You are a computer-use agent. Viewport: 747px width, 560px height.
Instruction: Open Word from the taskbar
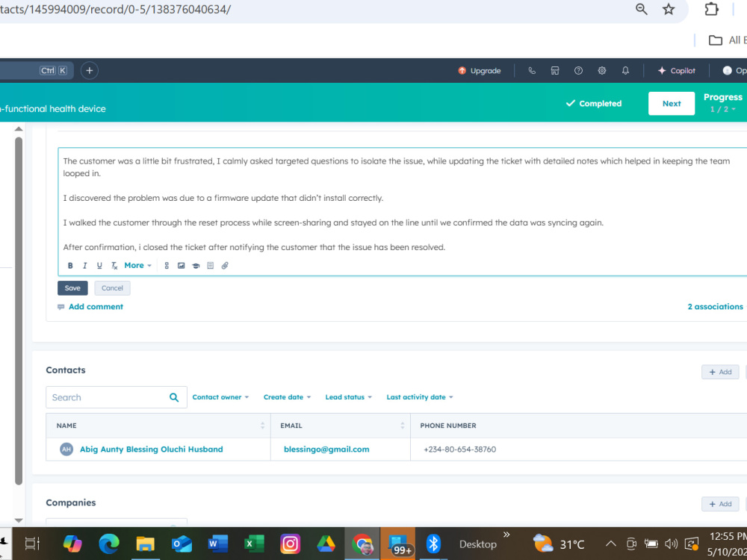(217, 544)
